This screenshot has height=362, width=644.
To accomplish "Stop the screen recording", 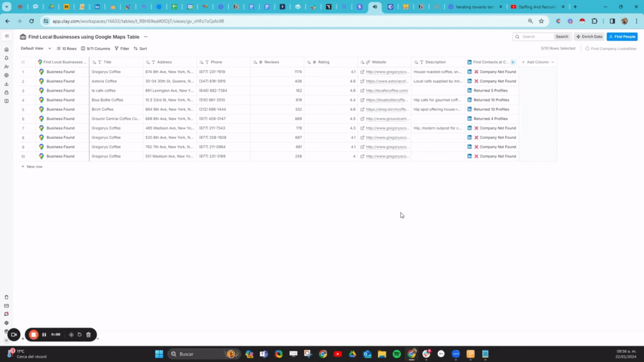I will pyautogui.click(x=34, y=335).
